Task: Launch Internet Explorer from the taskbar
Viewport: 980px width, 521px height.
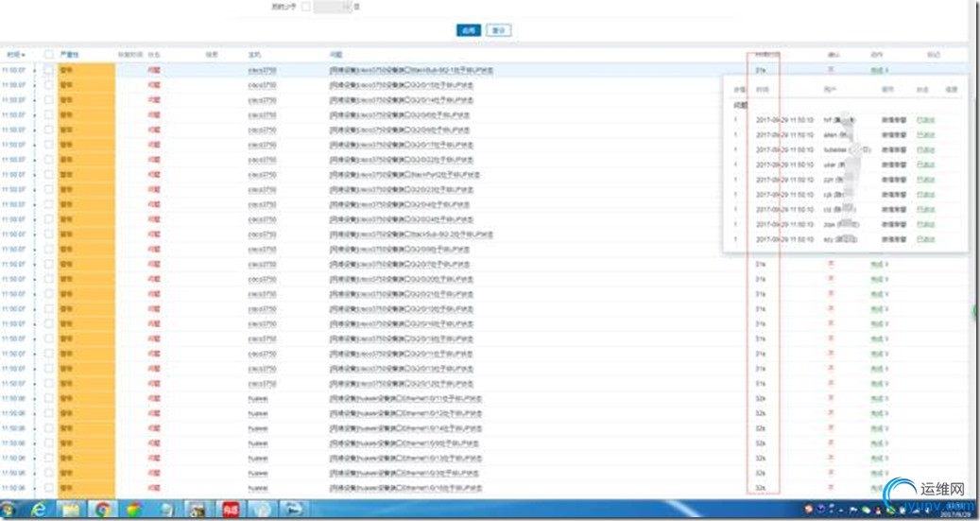Action: 39,510
